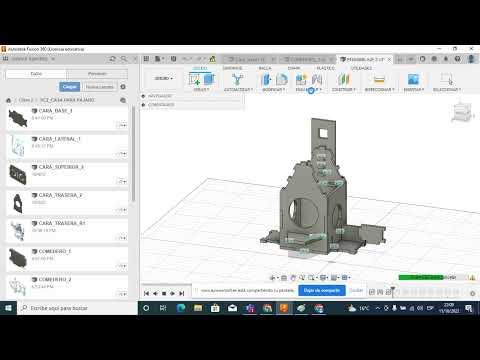Click the timeline settings gear icon
Image resolution: width=480 pixels, height=360 pixels.
[472, 293]
